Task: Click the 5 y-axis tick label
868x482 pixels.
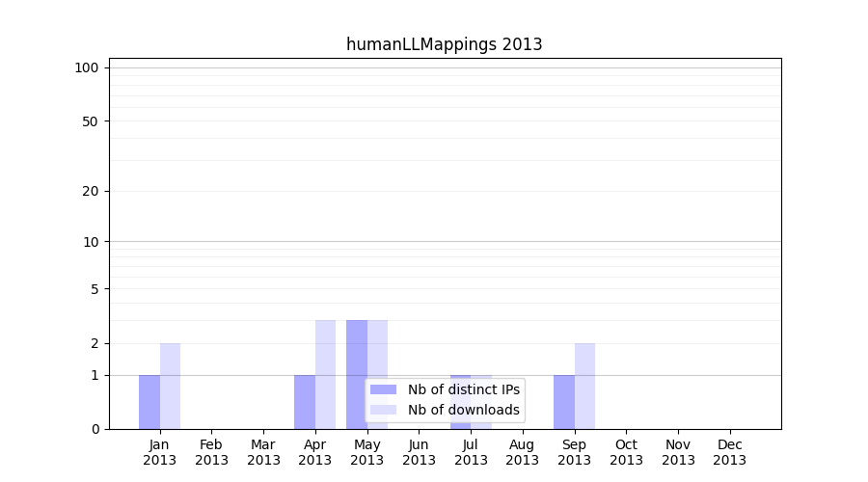Action: (x=95, y=288)
